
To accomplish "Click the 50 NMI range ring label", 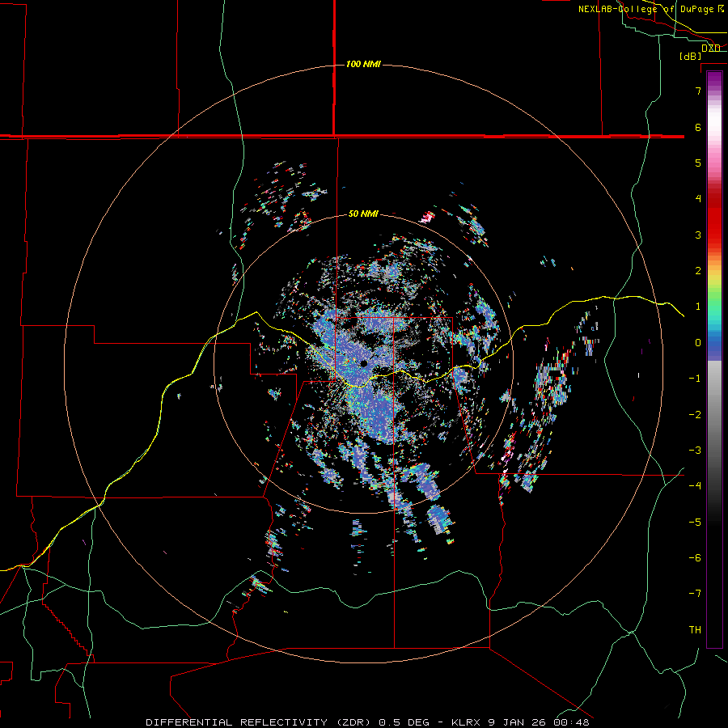I will [x=363, y=214].
